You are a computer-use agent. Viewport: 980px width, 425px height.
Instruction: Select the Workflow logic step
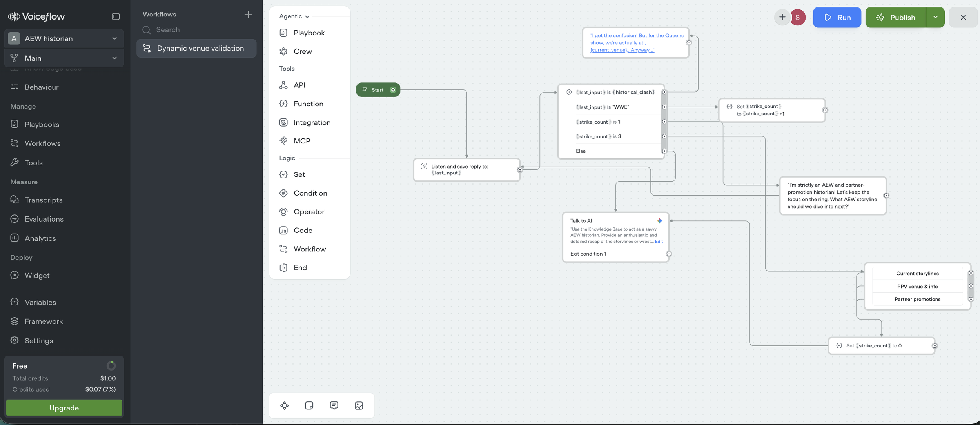[x=309, y=249]
